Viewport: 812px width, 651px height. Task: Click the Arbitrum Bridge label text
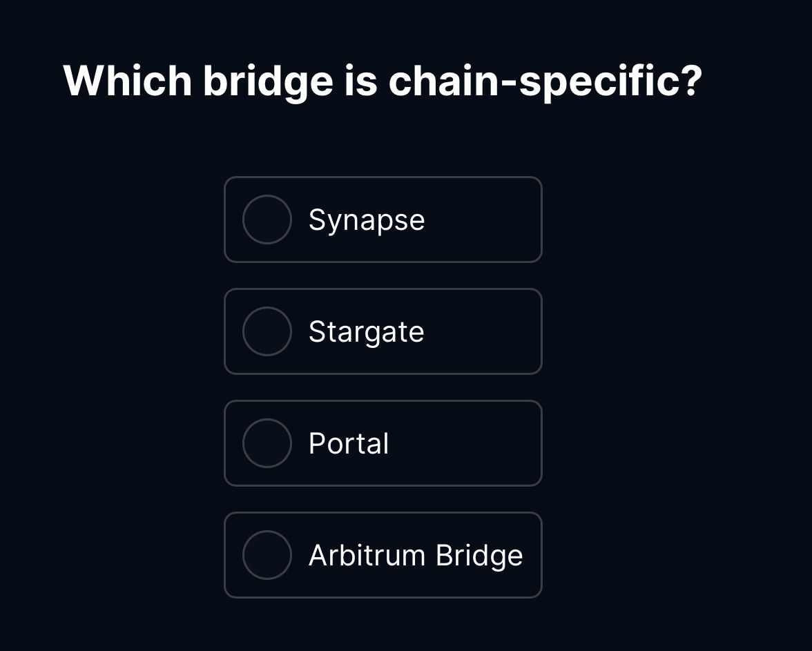pyautogui.click(x=416, y=555)
